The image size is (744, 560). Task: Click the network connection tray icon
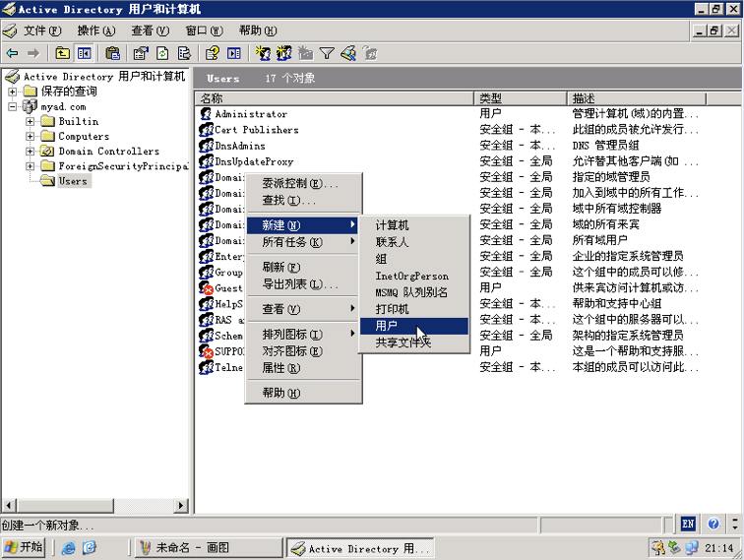click(691, 547)
